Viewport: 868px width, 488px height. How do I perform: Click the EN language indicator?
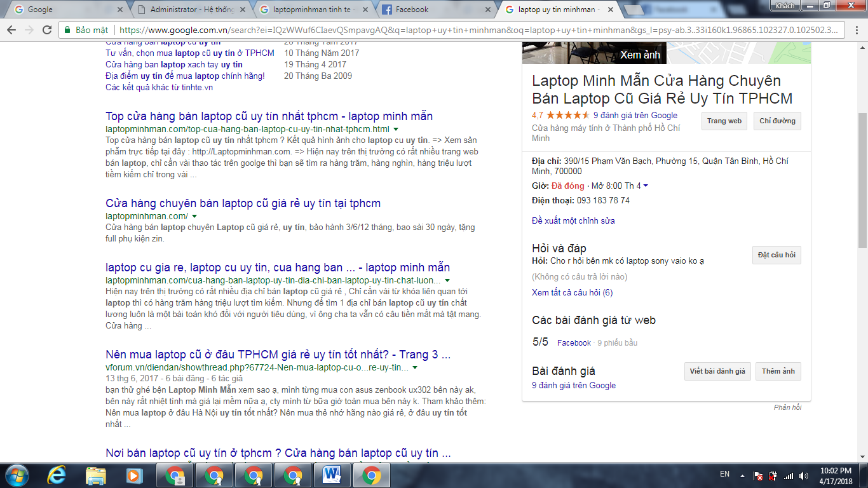tap(724, 474)
